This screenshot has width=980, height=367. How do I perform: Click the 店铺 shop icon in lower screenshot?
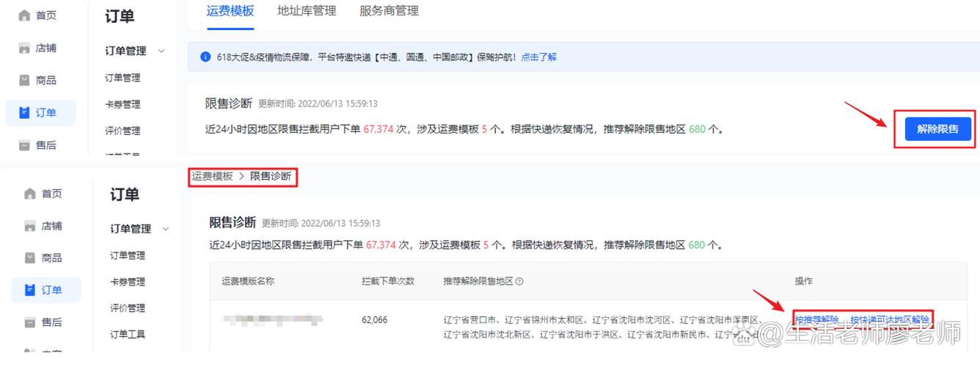[30, 225]
